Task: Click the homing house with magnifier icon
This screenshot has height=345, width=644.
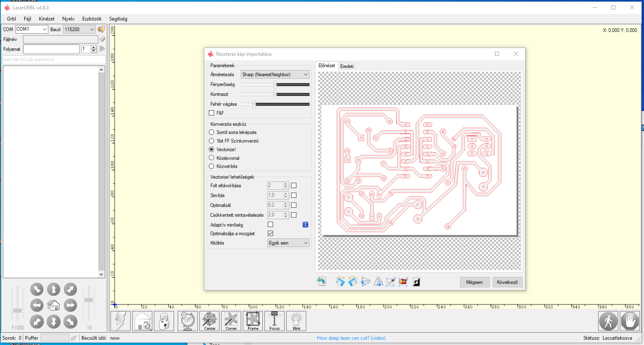Action: pos(142,321)
